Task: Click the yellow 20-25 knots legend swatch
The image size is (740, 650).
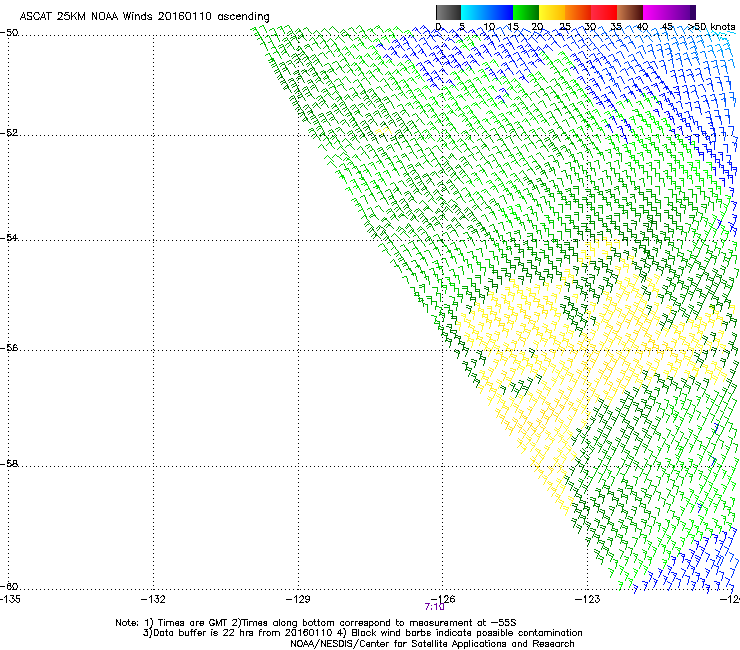Action: [x=552, y=12]
